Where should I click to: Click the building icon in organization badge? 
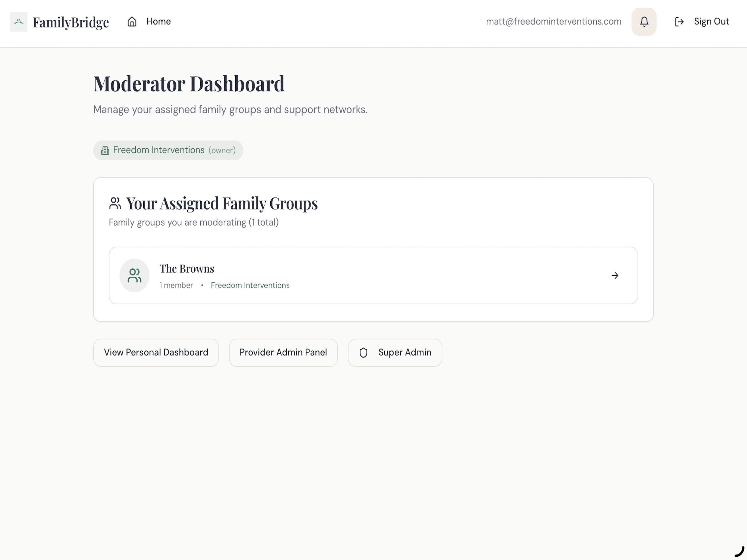click(x=105, y=150)
